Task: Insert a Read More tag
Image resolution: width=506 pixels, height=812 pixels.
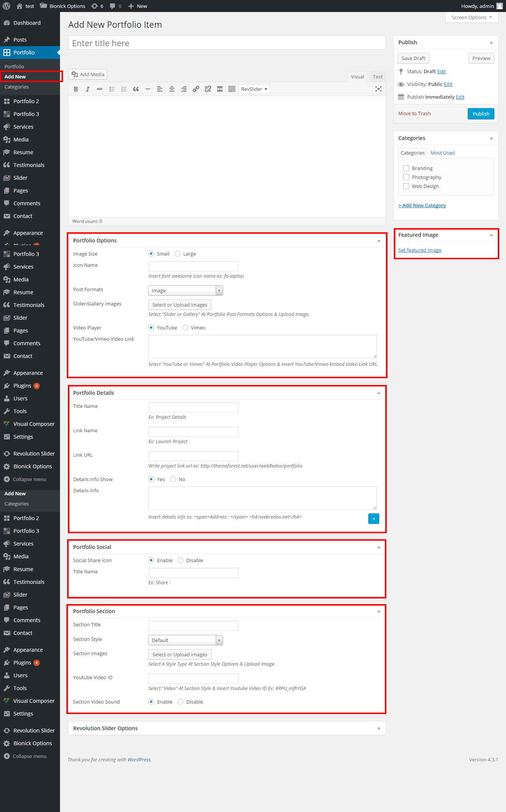Action: pos(220,89)
